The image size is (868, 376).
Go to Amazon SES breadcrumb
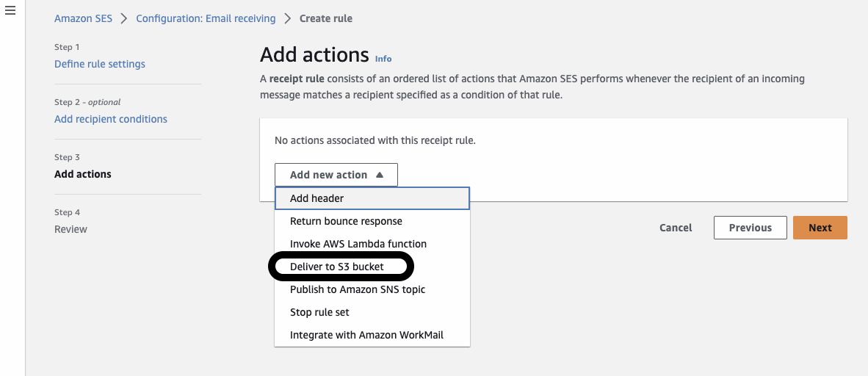pos(83,18)
